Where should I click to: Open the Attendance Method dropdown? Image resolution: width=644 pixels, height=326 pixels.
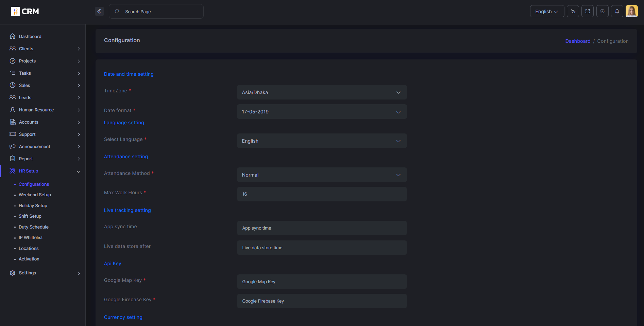[x=322, y=175]
